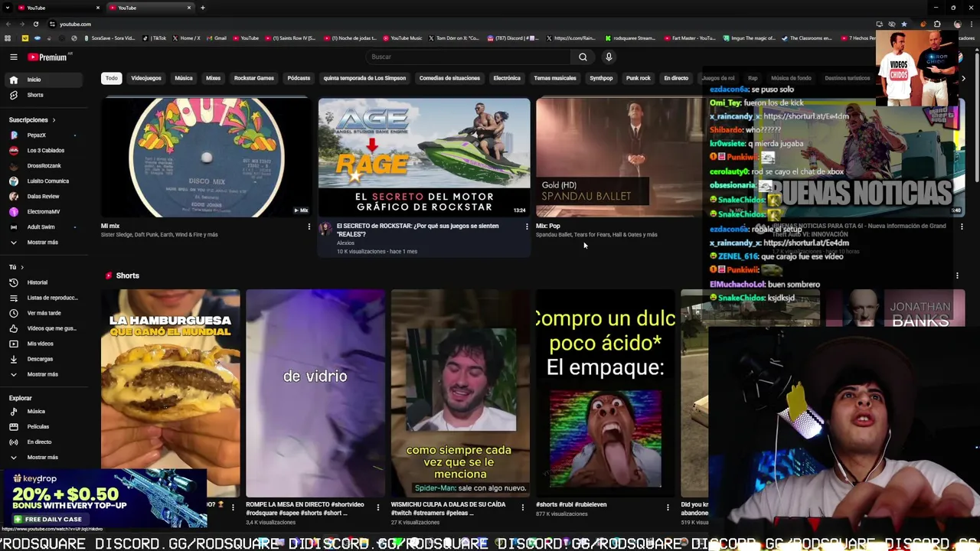Open the TikTok bookmark
This screenshot has width=980, height=551.
(x=155, y=38)
